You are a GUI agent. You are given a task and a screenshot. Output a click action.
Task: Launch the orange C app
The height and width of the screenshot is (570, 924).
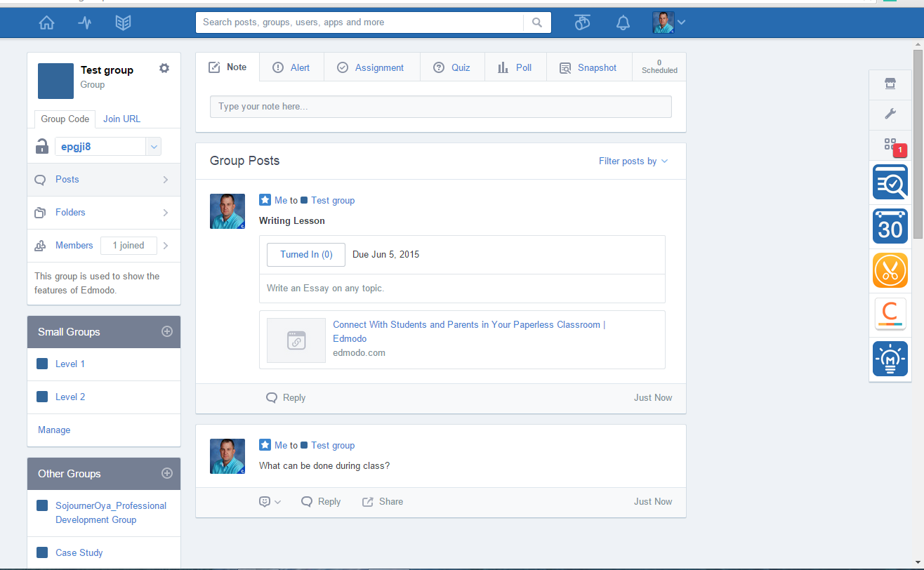click(x=890, y=314)
